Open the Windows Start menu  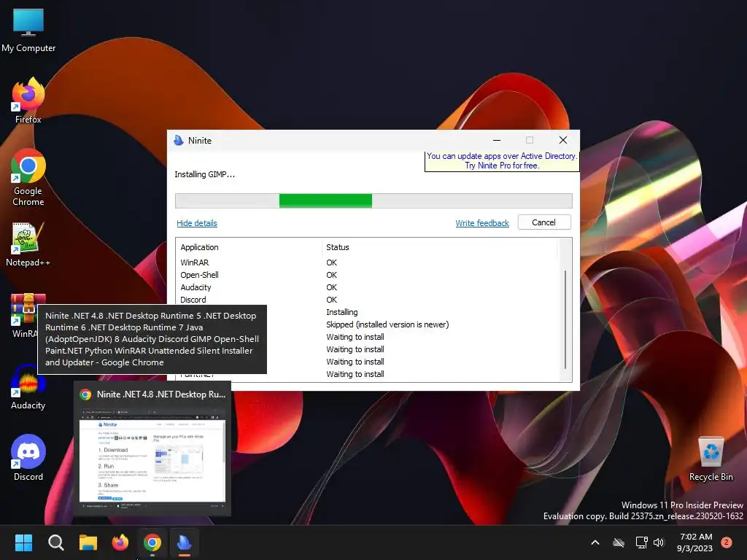pos(23,542)
